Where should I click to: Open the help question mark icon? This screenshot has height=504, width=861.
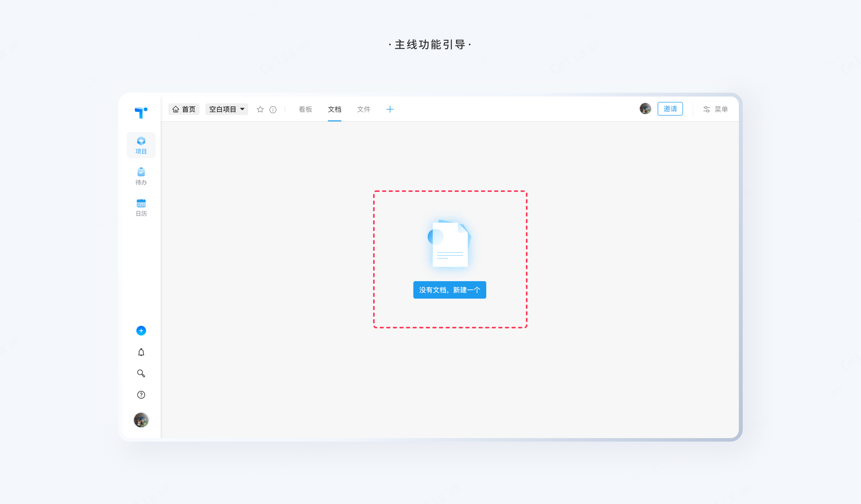point(141,395)
